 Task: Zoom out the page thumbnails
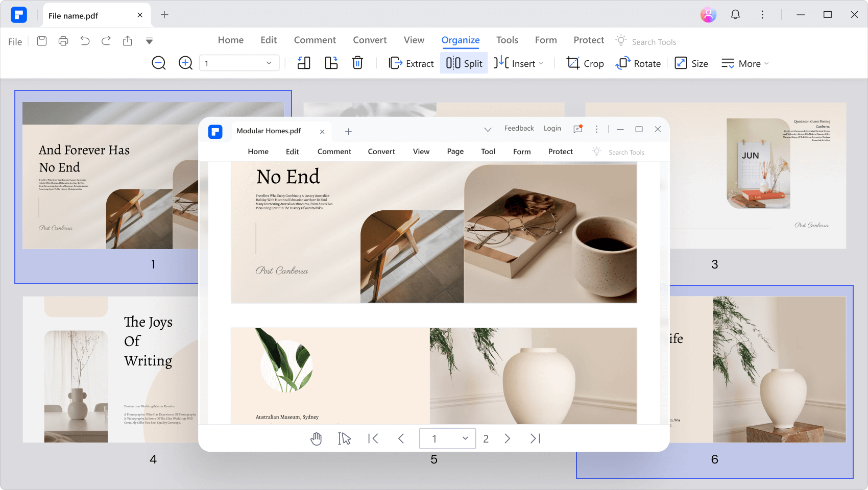click(x=159, y=63)
